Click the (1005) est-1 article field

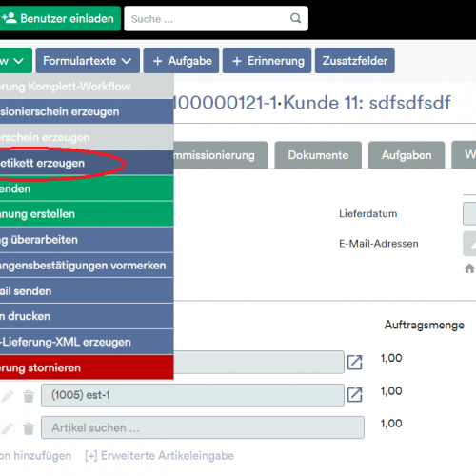tap(192, 395)
